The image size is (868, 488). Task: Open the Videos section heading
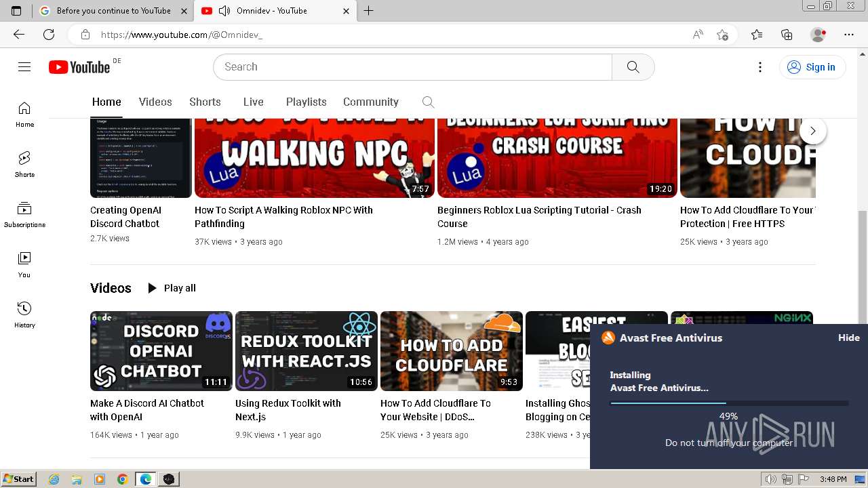[111, 288]
